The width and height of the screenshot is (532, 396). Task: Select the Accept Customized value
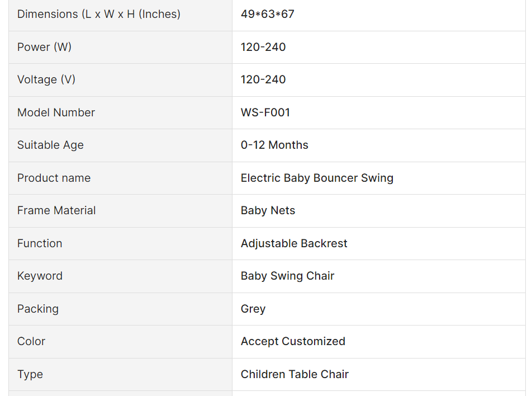pos(293,341)
